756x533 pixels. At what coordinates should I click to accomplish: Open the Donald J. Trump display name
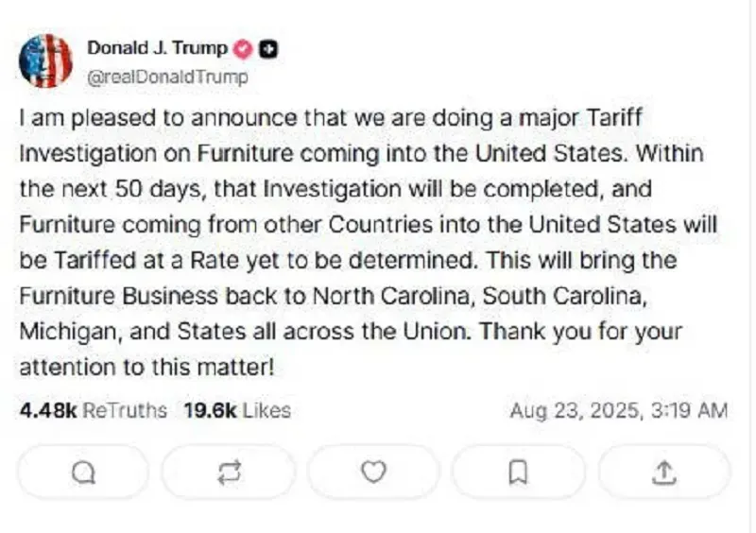[x=157, y=48]
